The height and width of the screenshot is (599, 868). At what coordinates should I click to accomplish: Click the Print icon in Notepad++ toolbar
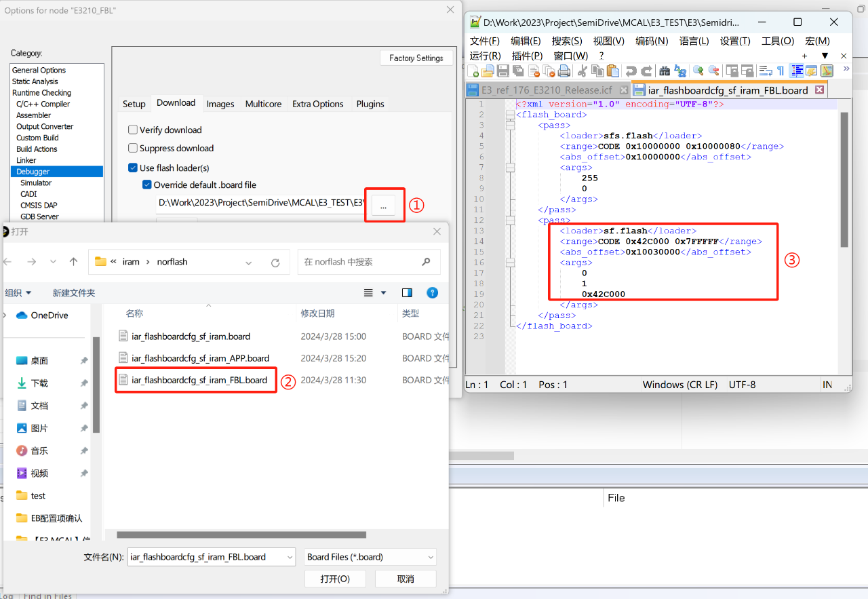click(564, 71)
